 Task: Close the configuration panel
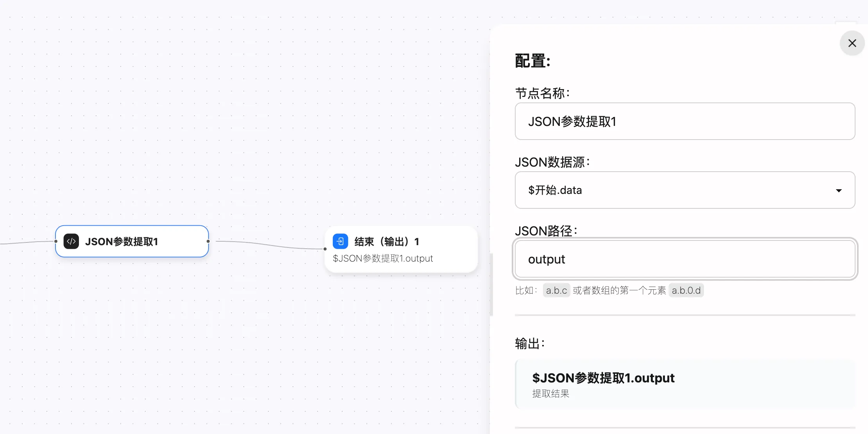pyautogui.click(x=852, y=43)
